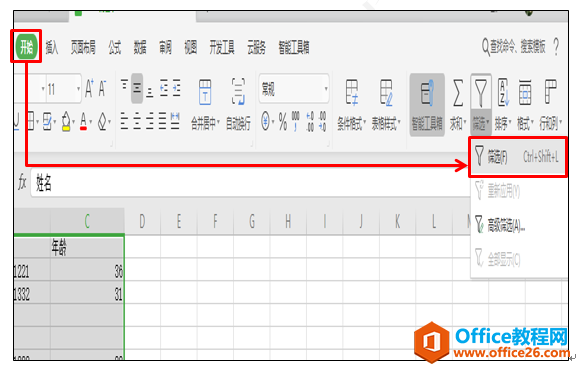Open the 云服务 tab
The height and width of the screenshot is (370, 577).
256,47
